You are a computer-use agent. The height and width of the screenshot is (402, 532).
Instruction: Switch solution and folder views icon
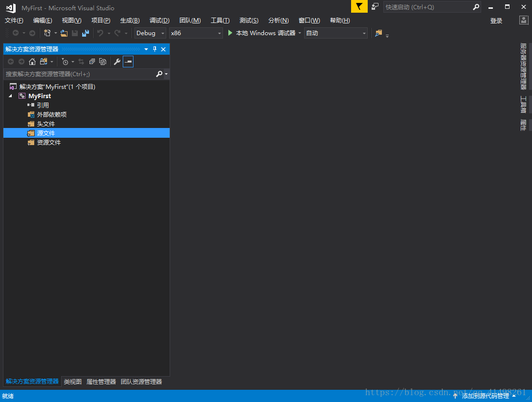pyautogui.click(x=44, y=62)
